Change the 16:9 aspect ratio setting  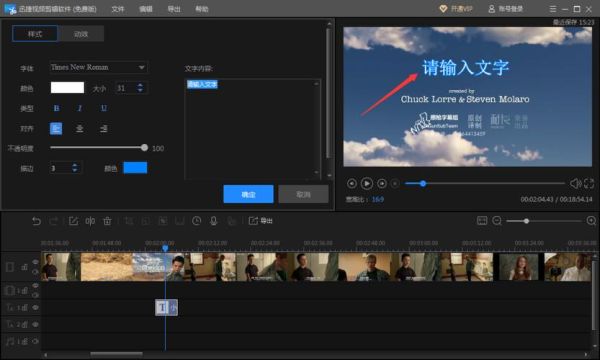tap(378, 199)
